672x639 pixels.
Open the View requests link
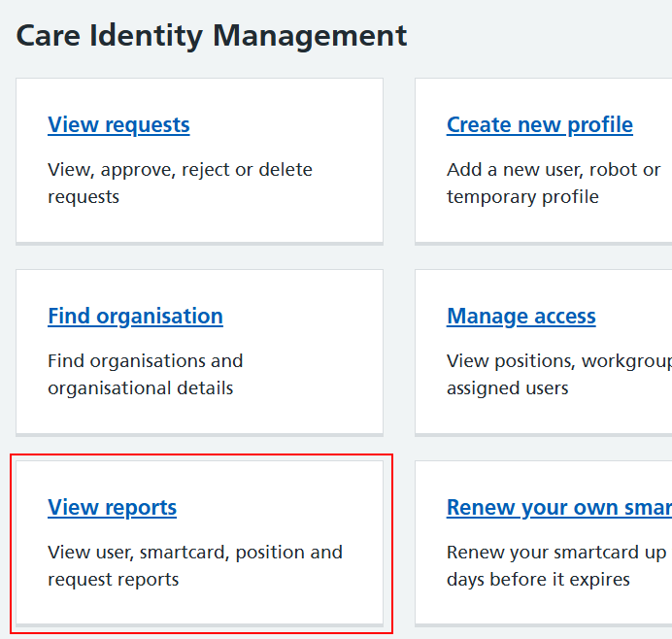[118, 125]
